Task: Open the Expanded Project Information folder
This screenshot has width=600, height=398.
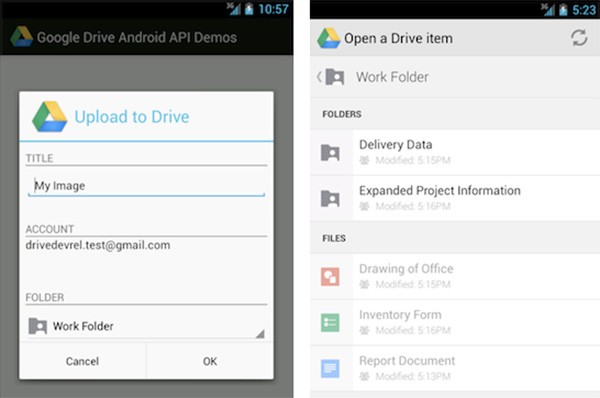Action: (455, 198)
